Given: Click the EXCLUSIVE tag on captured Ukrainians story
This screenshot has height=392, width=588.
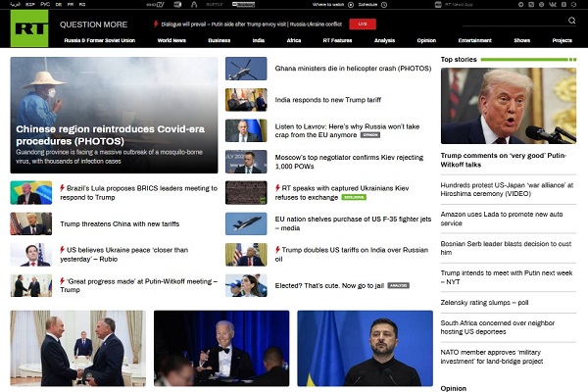Looking at the screenshot, I should tap(354, 197).
